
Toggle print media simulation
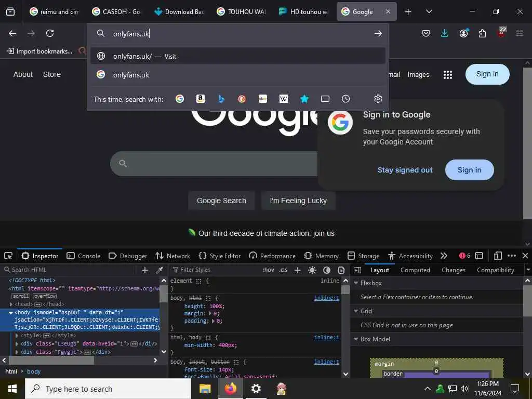341,270
